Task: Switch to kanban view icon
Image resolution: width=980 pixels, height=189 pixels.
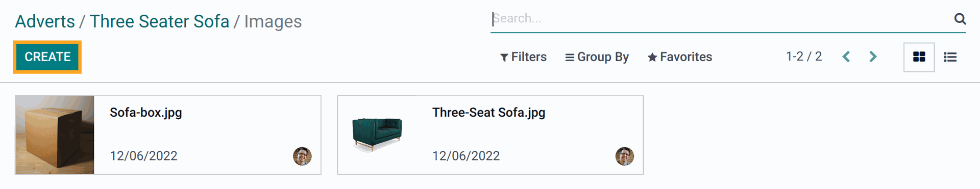Action: click(x=919, y=57)
